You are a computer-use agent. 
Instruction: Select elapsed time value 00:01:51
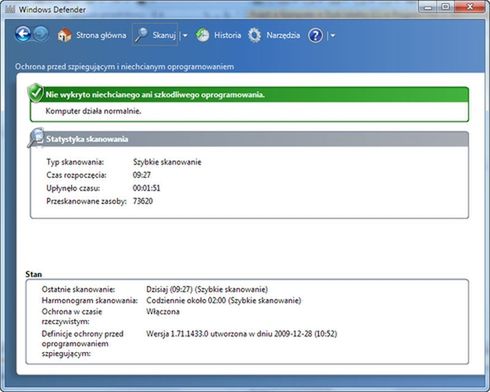[x=146, y=188]
